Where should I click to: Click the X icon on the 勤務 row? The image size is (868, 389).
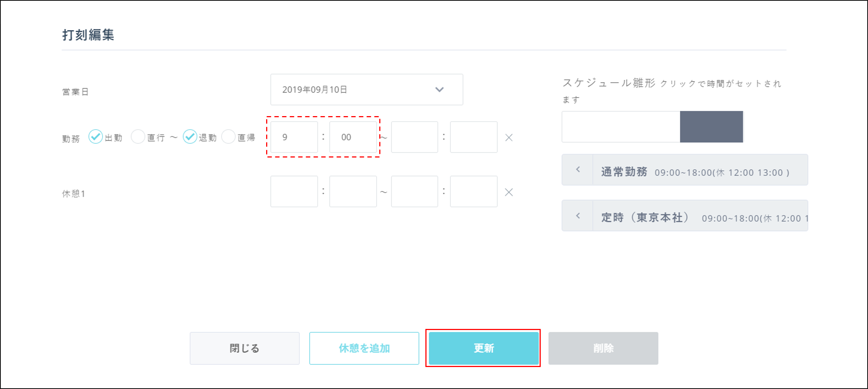[x=508, y=138]
